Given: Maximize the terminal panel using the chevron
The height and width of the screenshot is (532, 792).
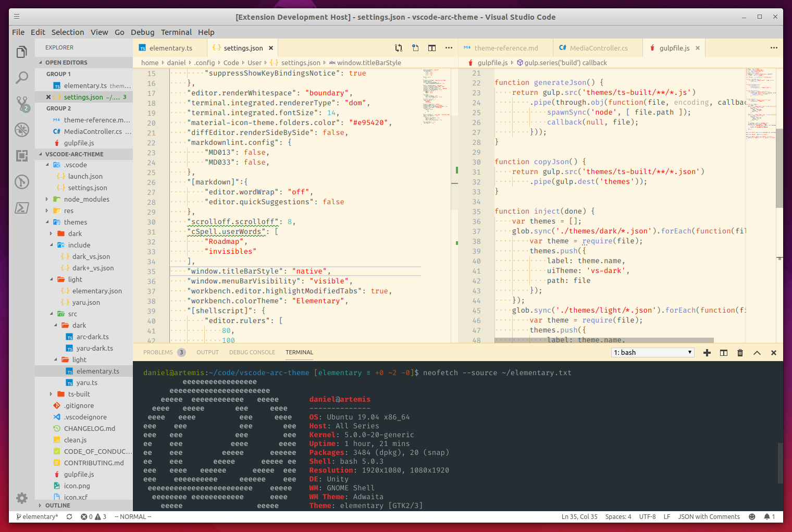Looking at the screenshot, I should pyautogui.click(x=757, y=352).
